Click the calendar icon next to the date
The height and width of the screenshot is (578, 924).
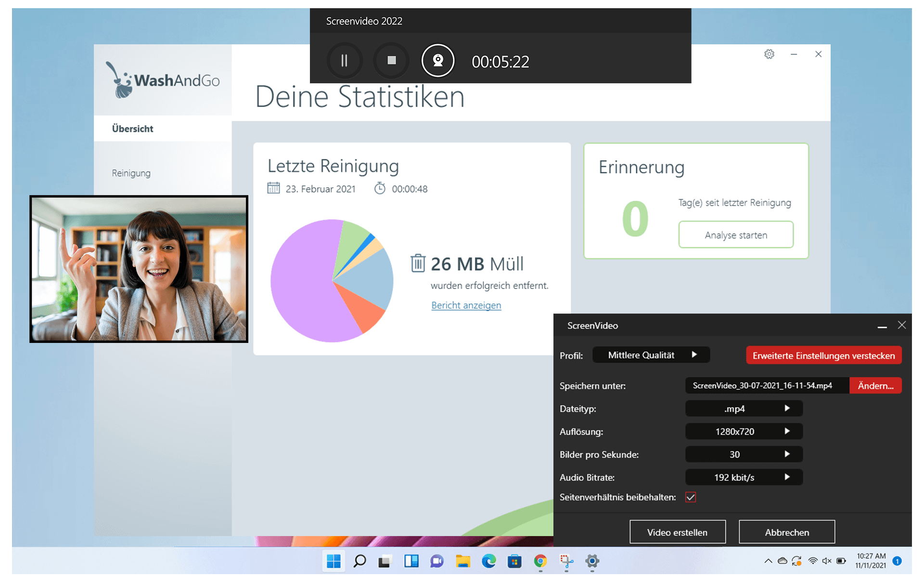tap(273, 188)
